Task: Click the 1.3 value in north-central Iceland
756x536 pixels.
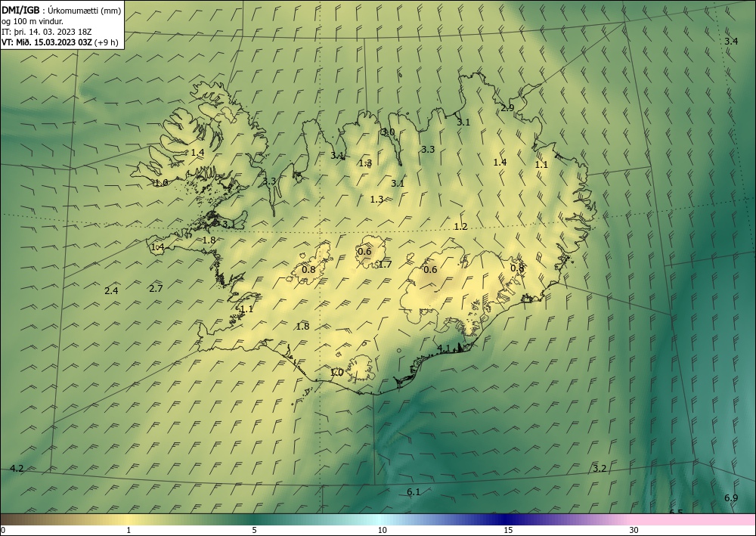Action: 376,199
